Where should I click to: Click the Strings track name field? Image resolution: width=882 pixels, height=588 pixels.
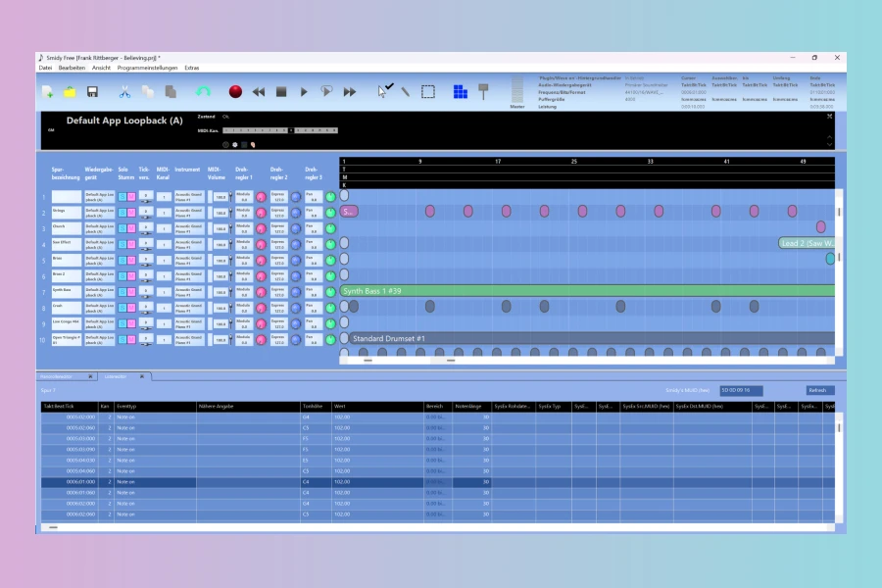pyautogui.click(x=67, y=213)
